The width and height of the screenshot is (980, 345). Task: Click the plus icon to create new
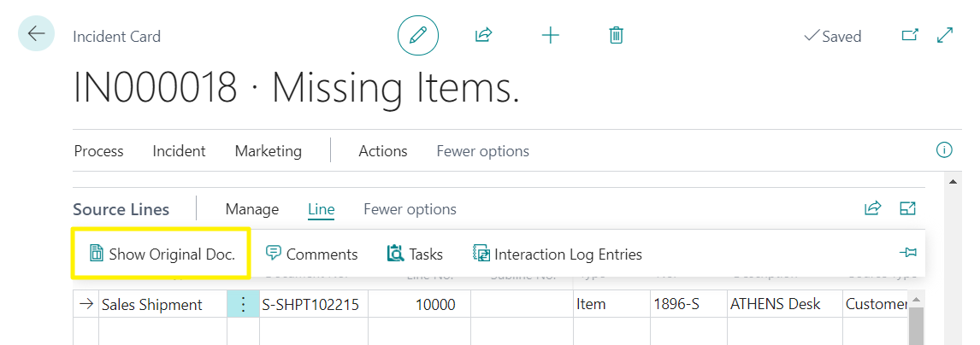pos(551,36)
